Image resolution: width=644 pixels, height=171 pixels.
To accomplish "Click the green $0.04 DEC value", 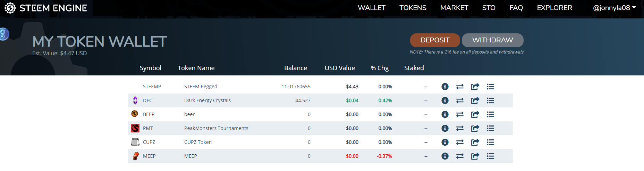I will pos(352,100).
